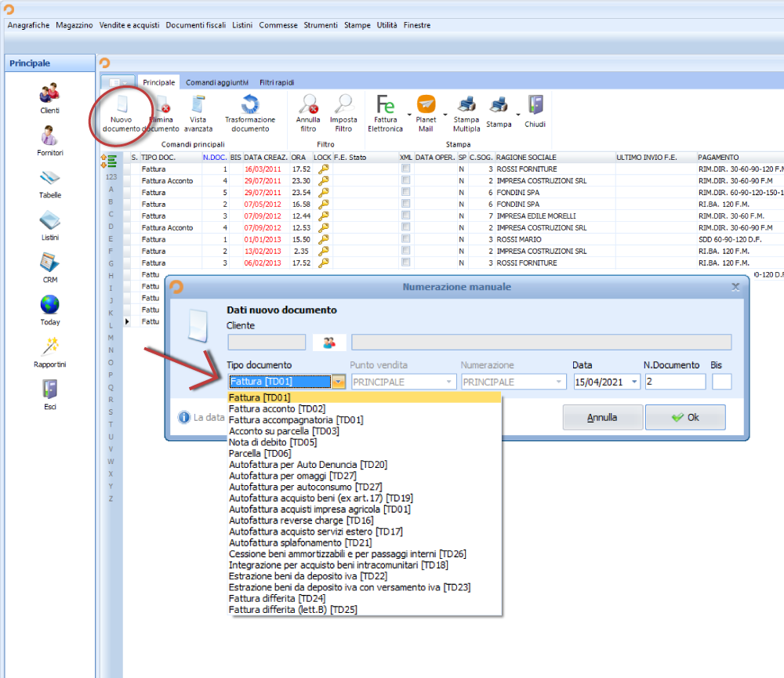Image resolution: width=784 pixels, height=678 pixels.
Task: Open Listini in the sidebar
Action: point(49,226)
